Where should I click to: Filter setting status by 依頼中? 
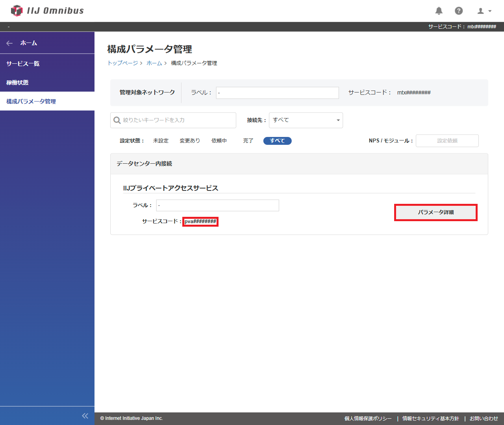click(219, 141)
